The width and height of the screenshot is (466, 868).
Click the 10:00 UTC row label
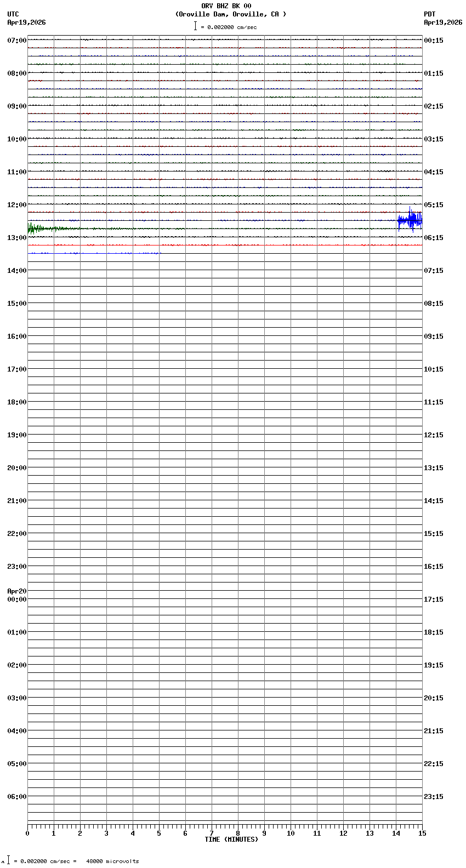click(x=17, y=139)
